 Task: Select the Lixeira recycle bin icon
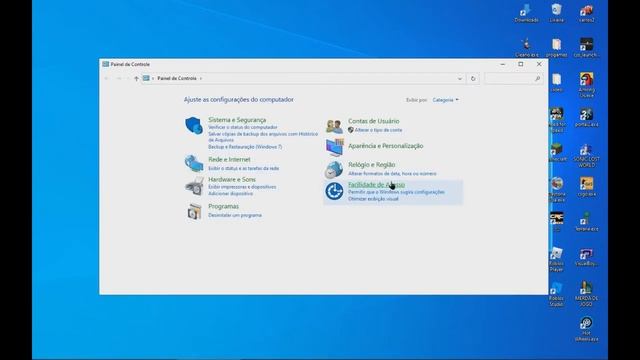point(556,13)
